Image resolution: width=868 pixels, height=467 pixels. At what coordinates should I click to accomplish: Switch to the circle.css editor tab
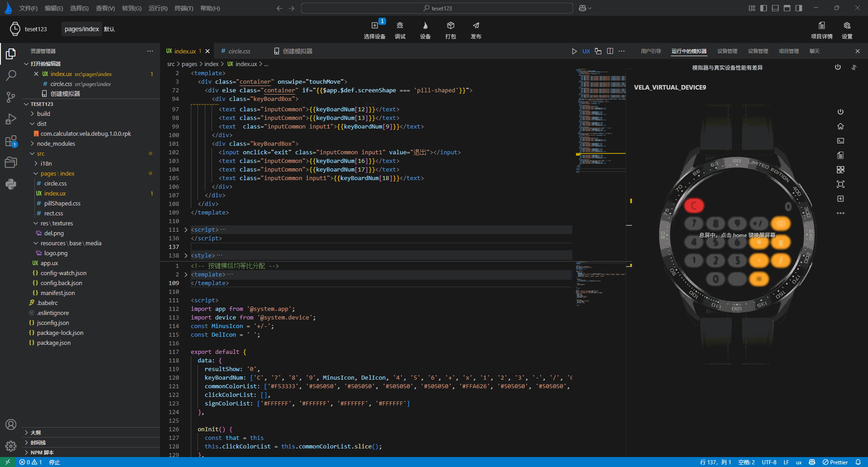click(x=239, y=51)
